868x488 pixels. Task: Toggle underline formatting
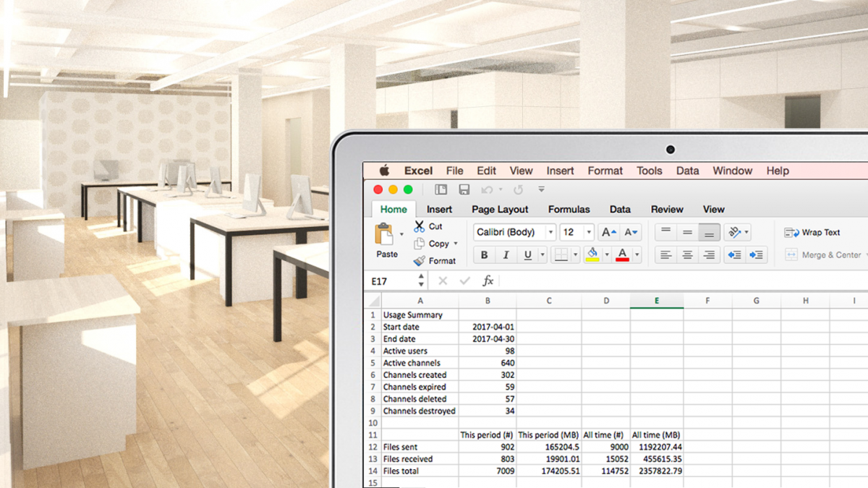pos(528,255)
